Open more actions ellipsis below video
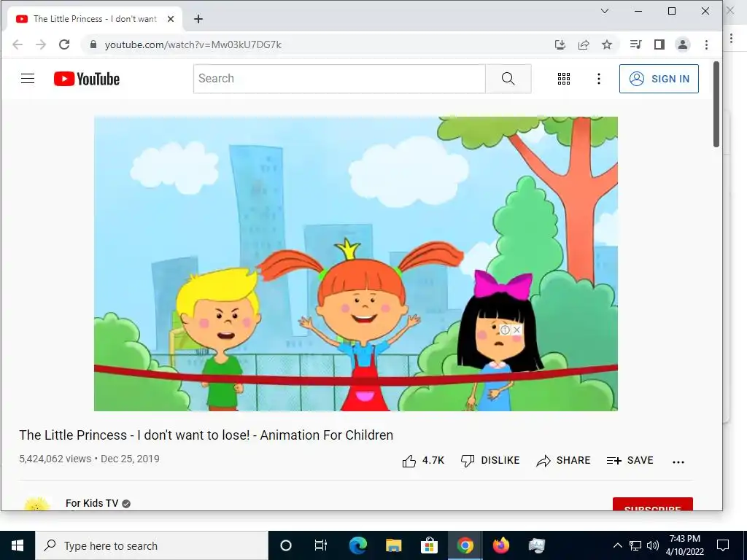The width and height of the screenshot is (747, 560). [x=678, y=462]
